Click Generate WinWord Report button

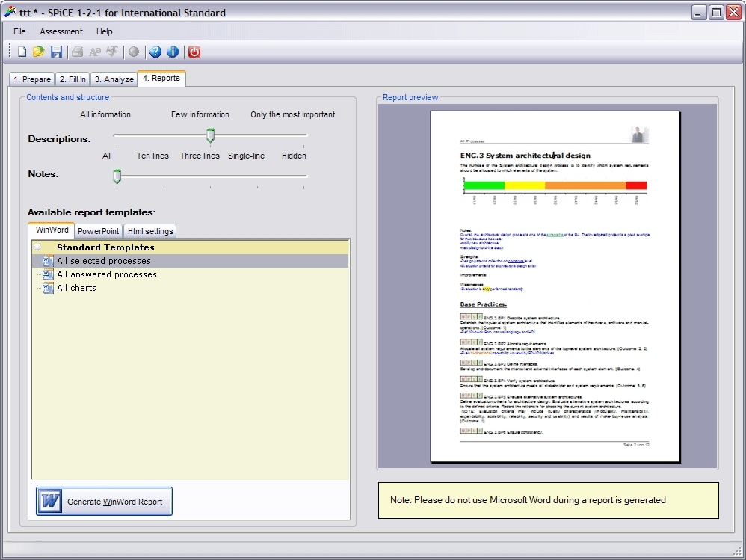pyautogui.click(x=105, y=502)
